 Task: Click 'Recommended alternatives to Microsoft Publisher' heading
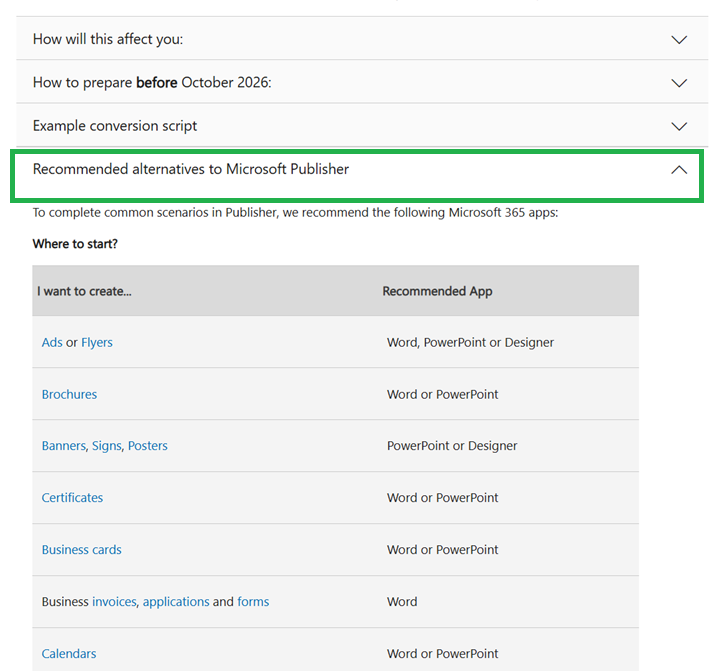[x=191, y=169]
